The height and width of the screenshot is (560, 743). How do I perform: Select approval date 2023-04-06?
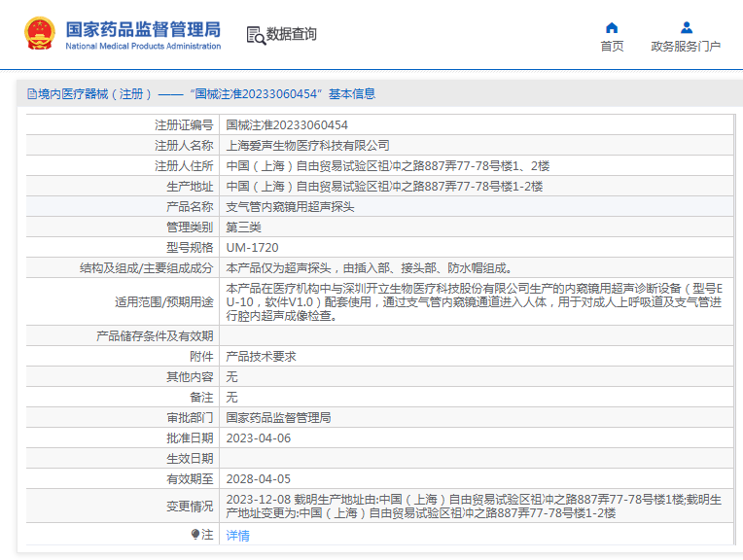[259, 438]
